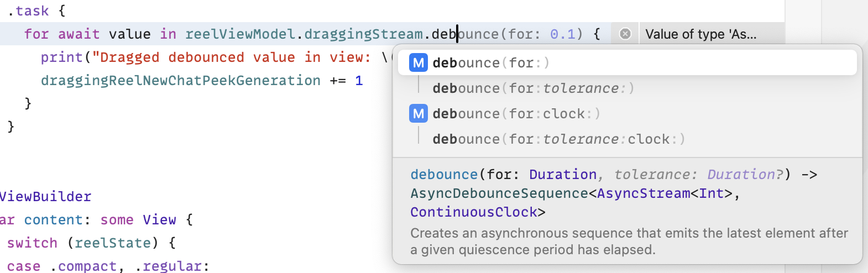
Task: Click the blue M icon for debounce(for:)
Action: [x=419, y=63]
